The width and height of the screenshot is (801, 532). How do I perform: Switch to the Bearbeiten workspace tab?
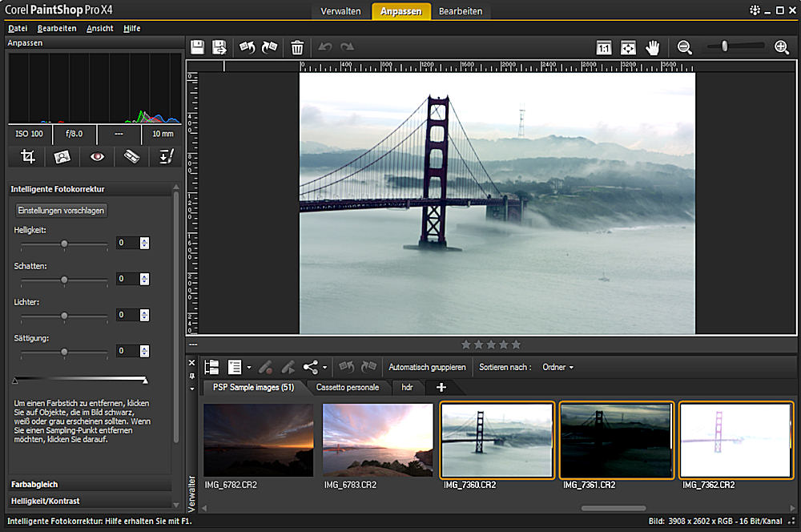[x=461, y=11]
